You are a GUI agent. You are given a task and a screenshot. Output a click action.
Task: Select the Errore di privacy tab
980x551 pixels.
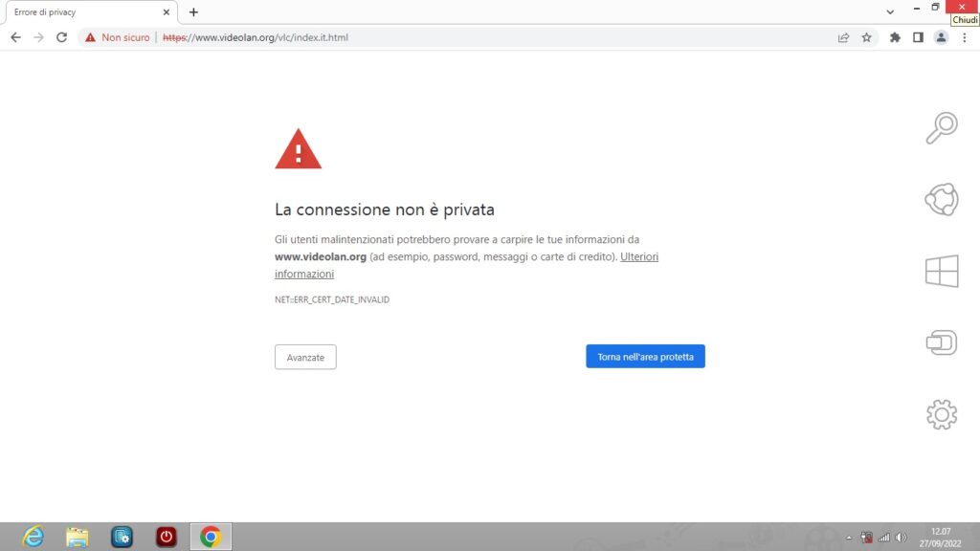point(91,11)
